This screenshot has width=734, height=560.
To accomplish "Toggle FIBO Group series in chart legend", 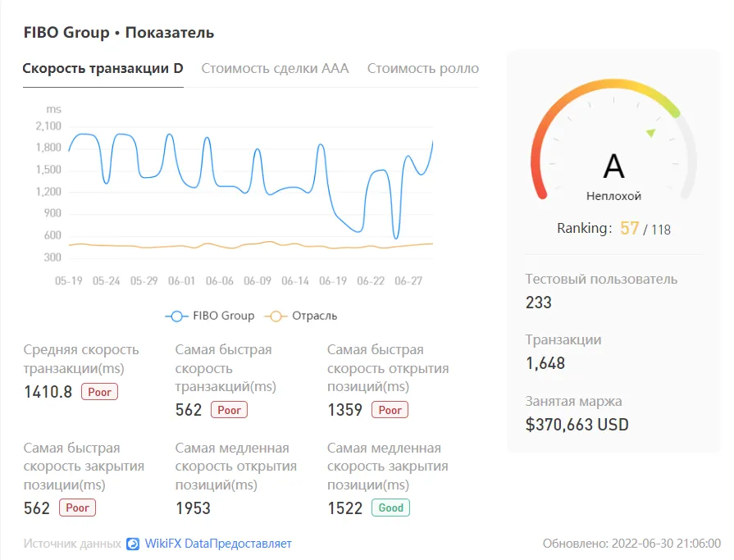I will point(210,316).
